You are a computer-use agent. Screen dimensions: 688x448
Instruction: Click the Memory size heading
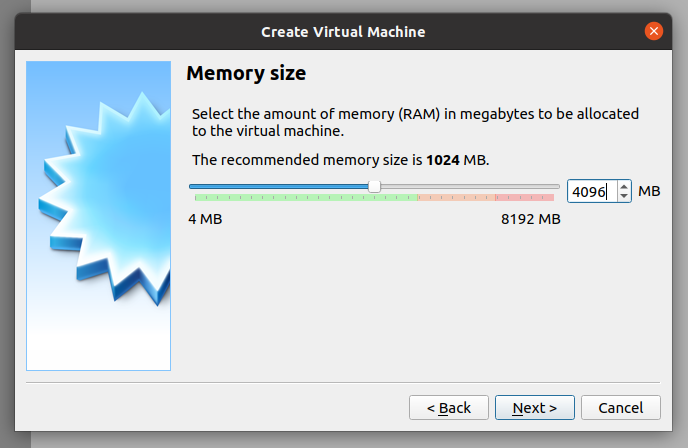pos(246,73)
